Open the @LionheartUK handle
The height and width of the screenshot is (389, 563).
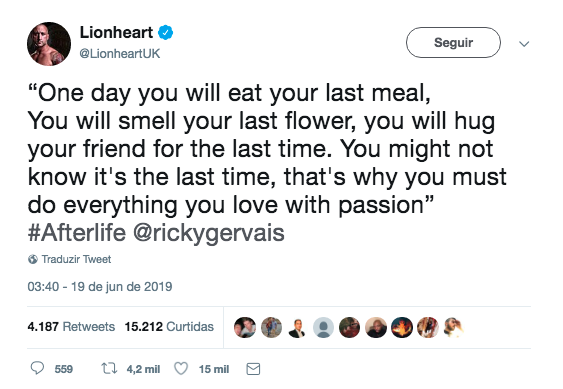[x=120, y=54]
